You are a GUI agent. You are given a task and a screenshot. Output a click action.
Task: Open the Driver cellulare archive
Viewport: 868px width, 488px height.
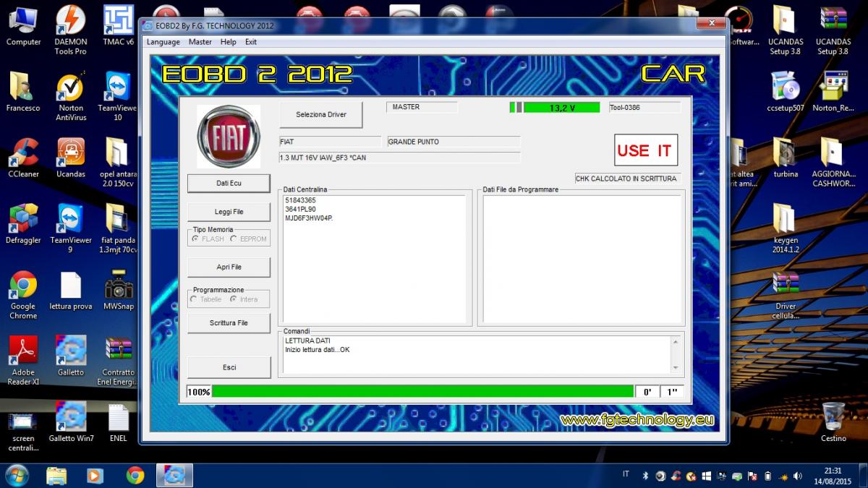(786, 295)
